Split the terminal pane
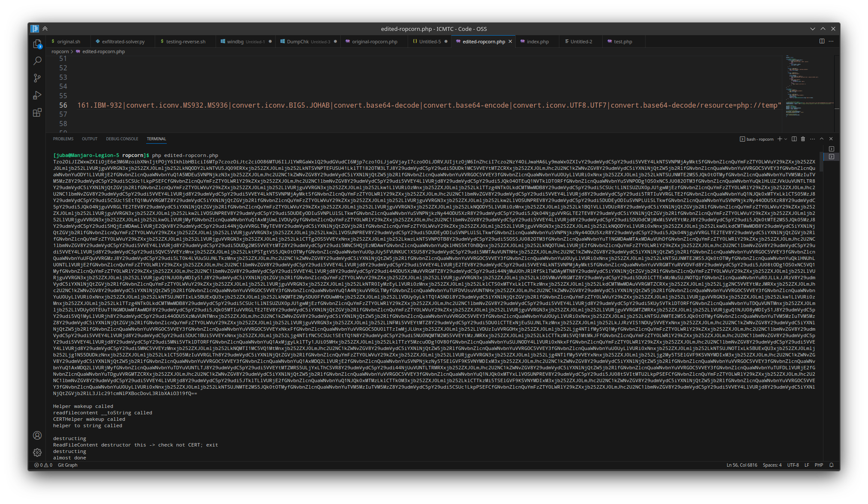 (x=794, y=139)
